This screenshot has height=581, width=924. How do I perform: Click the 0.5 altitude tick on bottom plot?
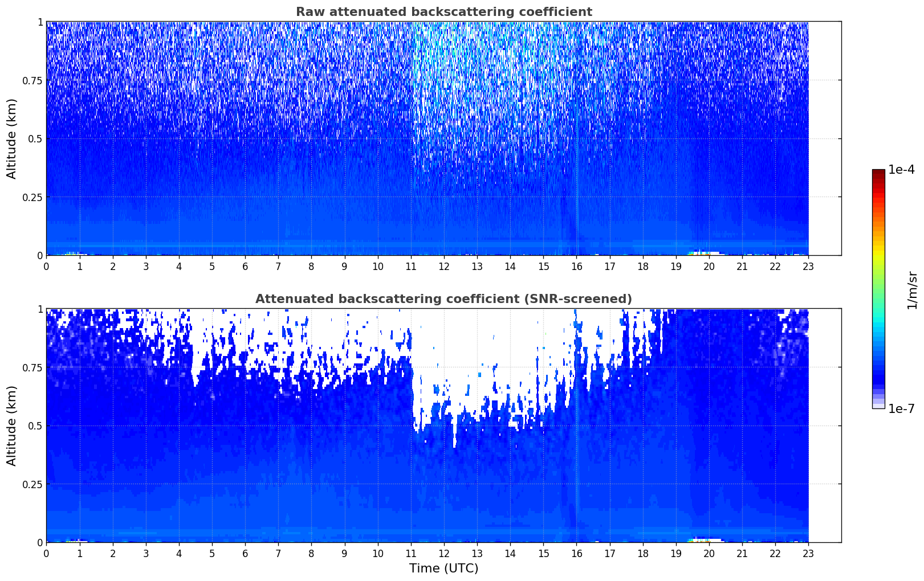click(35, 425)
